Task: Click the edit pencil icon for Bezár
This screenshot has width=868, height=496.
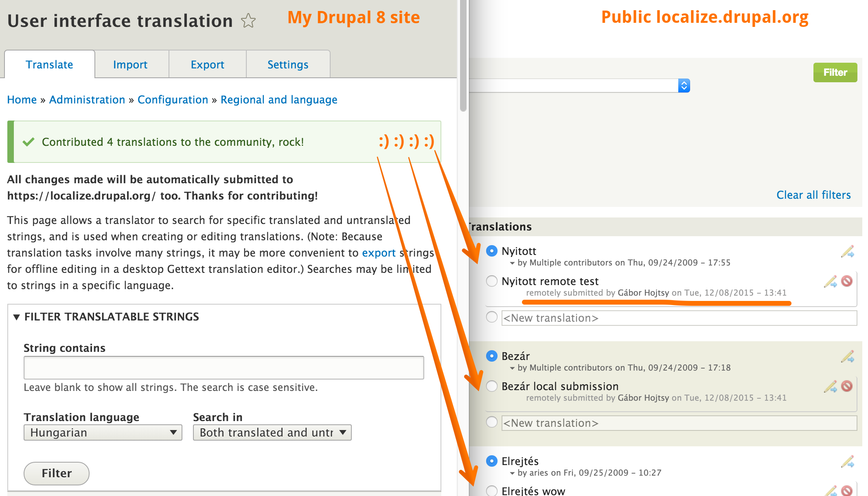Action: click(848, 357)
